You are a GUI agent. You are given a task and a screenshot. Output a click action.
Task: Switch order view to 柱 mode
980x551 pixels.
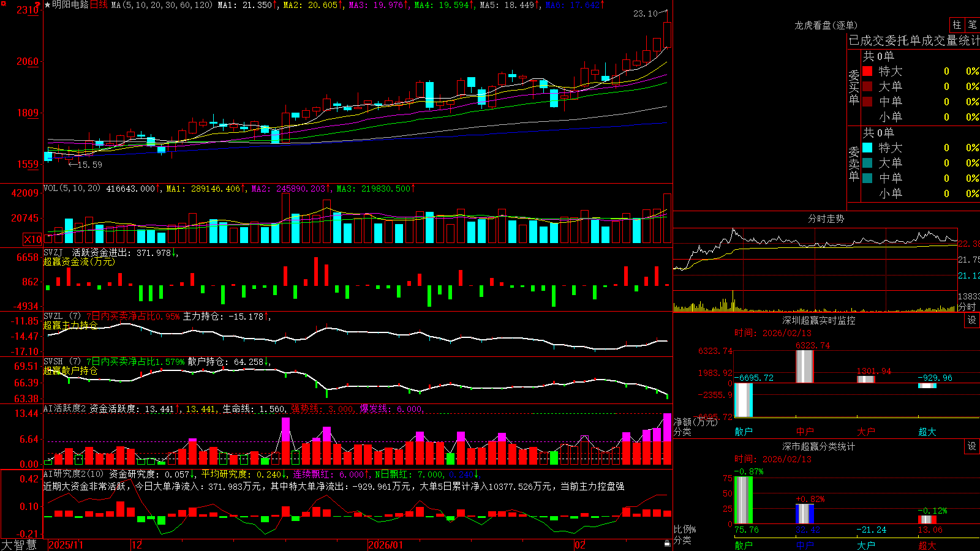coord(957,25)
